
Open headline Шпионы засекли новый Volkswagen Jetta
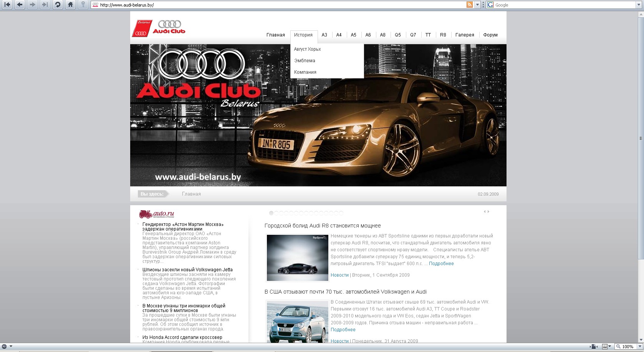coord(187,270)
